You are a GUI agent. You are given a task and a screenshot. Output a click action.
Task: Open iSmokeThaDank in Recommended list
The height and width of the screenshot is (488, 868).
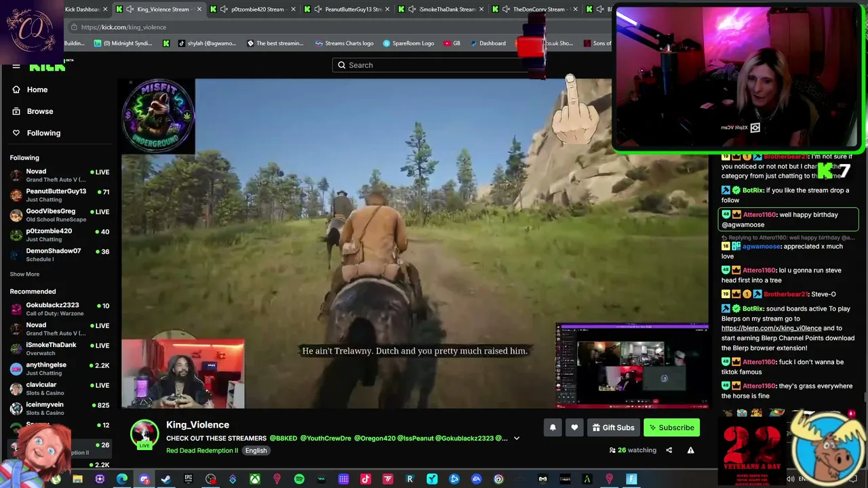tap(59, 349)
